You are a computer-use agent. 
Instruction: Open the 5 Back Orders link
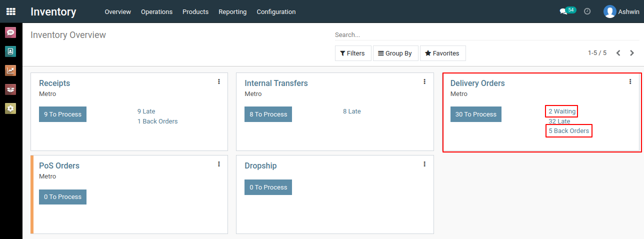569,131
